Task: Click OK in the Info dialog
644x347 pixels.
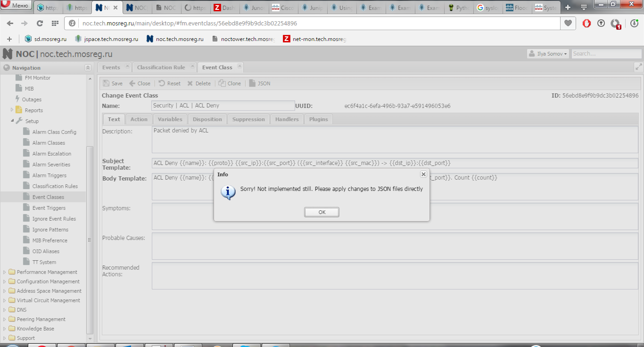Action: point(322,212)
